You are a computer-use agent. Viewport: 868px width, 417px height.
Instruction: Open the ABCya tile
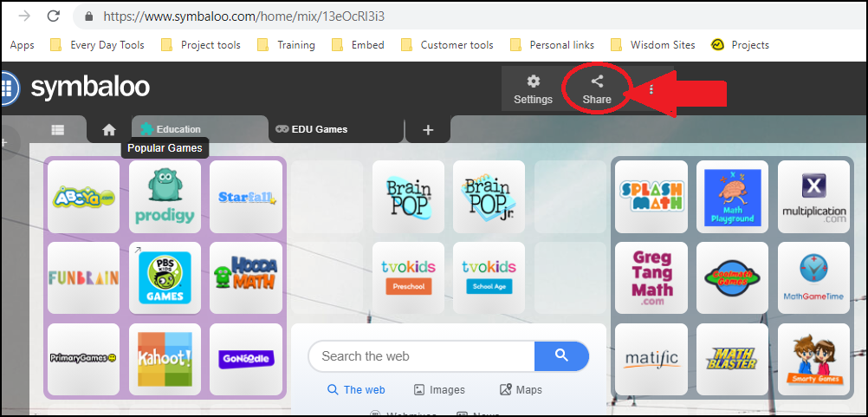tap(83, 197)
